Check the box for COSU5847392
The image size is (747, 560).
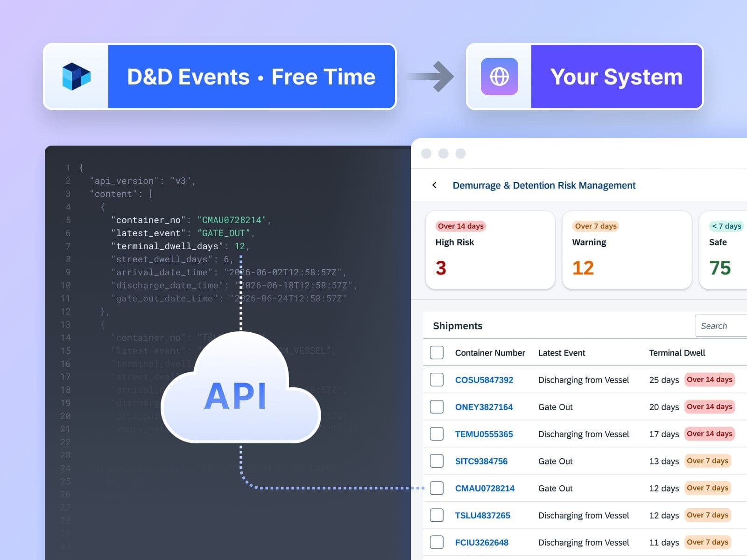coord(437,380)
